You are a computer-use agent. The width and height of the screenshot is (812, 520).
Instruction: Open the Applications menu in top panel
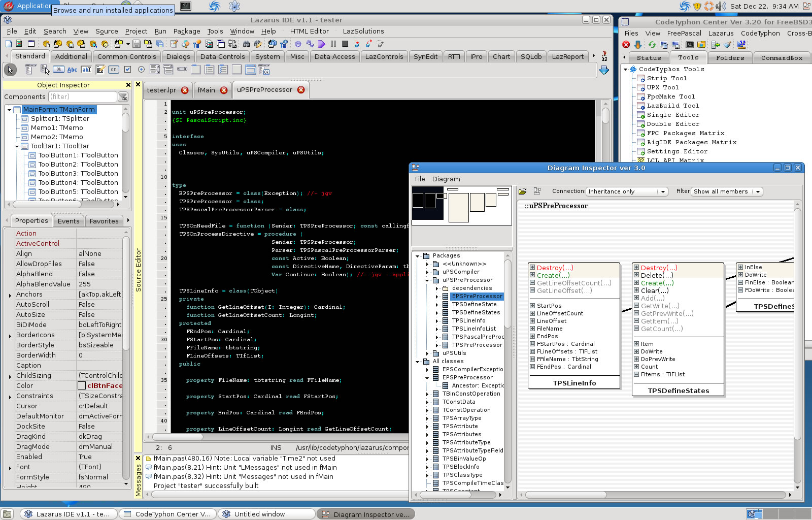tap(28, 6)
